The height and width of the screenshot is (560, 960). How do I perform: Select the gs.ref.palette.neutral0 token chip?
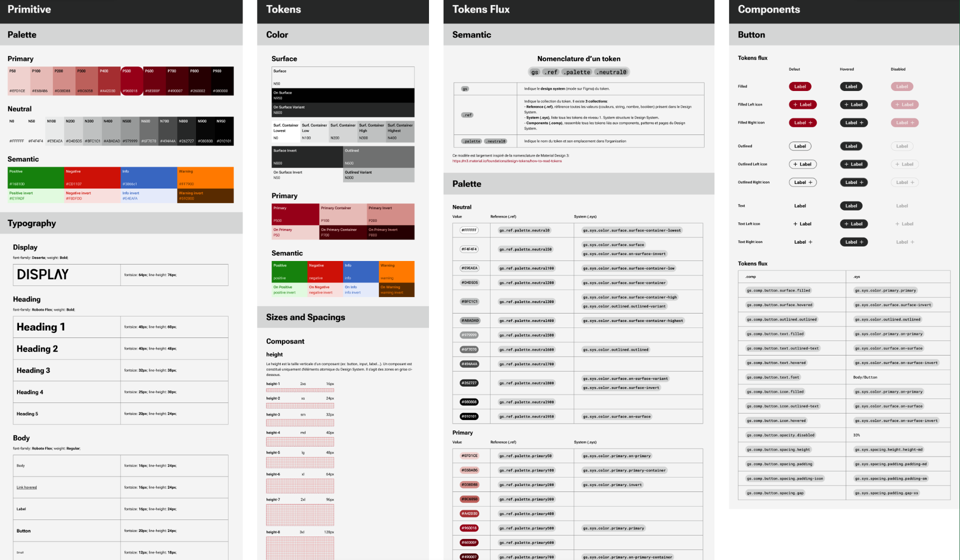coord(524,230)
